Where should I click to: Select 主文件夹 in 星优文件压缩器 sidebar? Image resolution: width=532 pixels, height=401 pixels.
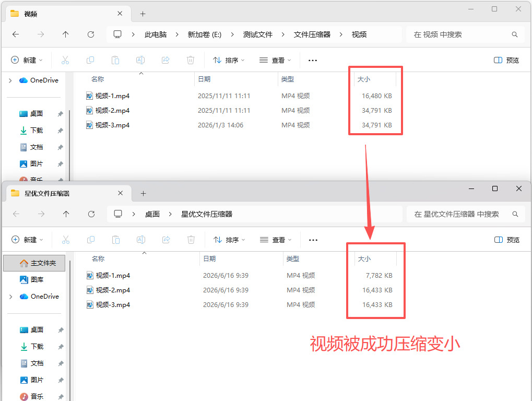click(34, 263)
